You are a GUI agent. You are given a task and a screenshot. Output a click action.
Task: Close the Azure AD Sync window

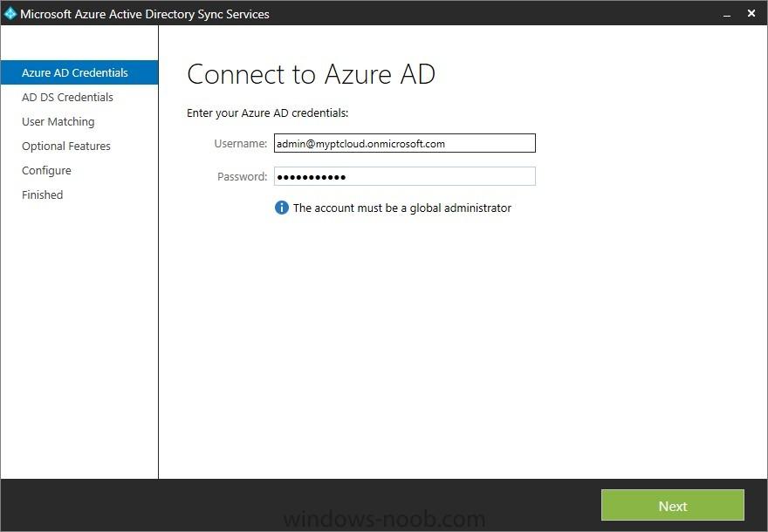coord(751,14)
